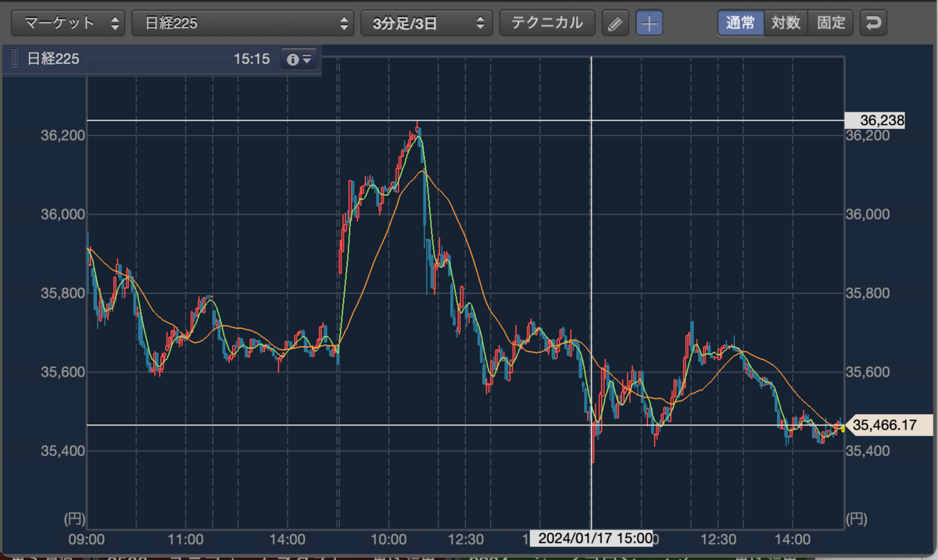
Task: Click the upper horizontal high-price line
Action: click(466, 120)
